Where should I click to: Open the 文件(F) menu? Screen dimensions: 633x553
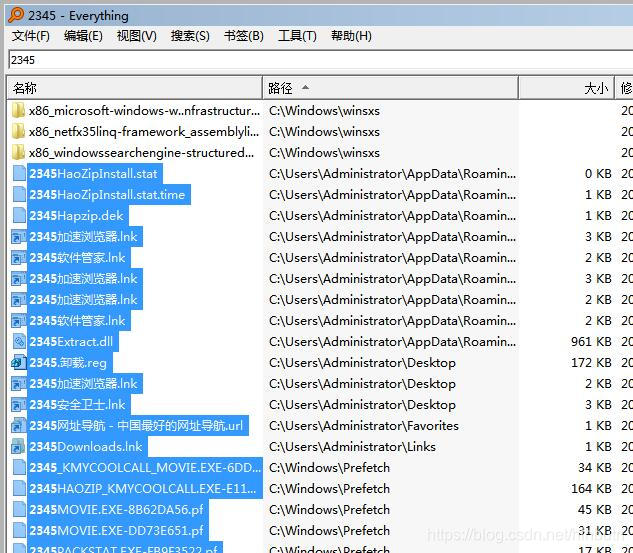(x=31, y=36)
